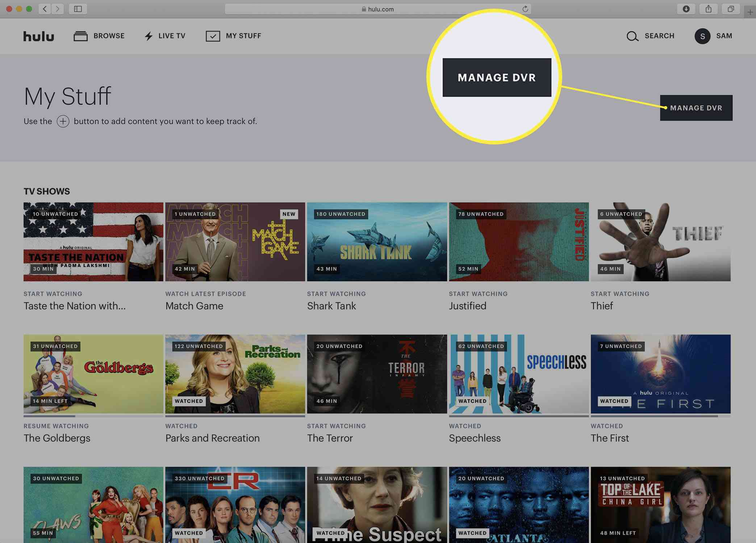Click the 180 UNWATCHED badge
756x543 pixels.
pos(341,214)
